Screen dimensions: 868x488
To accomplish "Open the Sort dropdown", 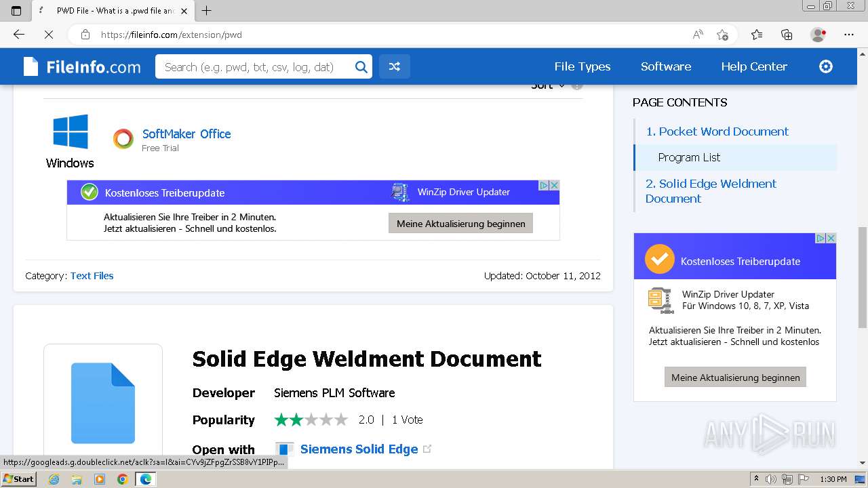I will 548,85.
